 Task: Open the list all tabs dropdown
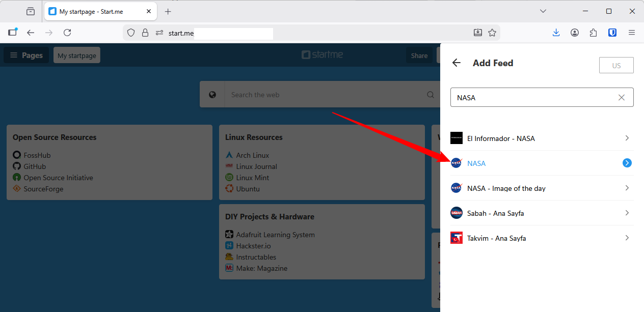543,11
